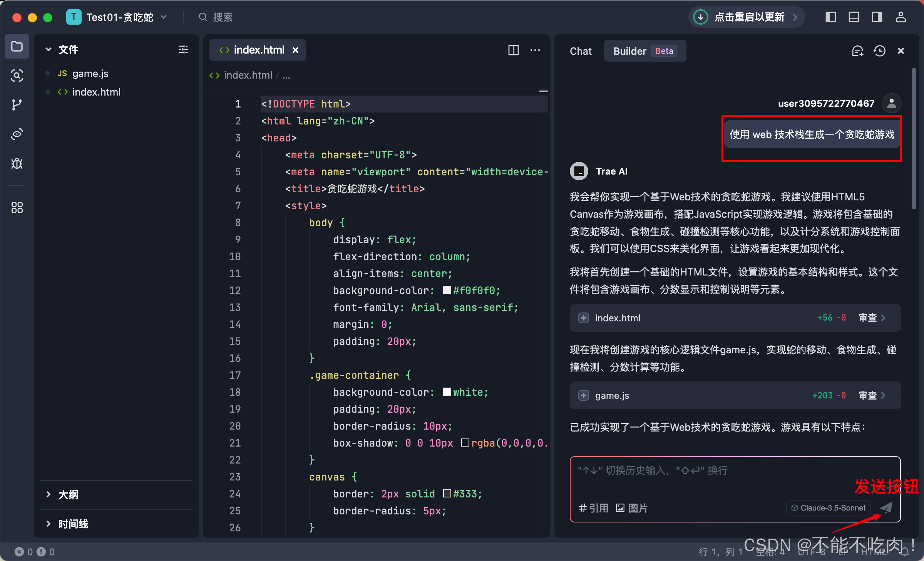Switch to the Chat tab
The width and height of the screenshot is (924, 561).
coord(581,51)
